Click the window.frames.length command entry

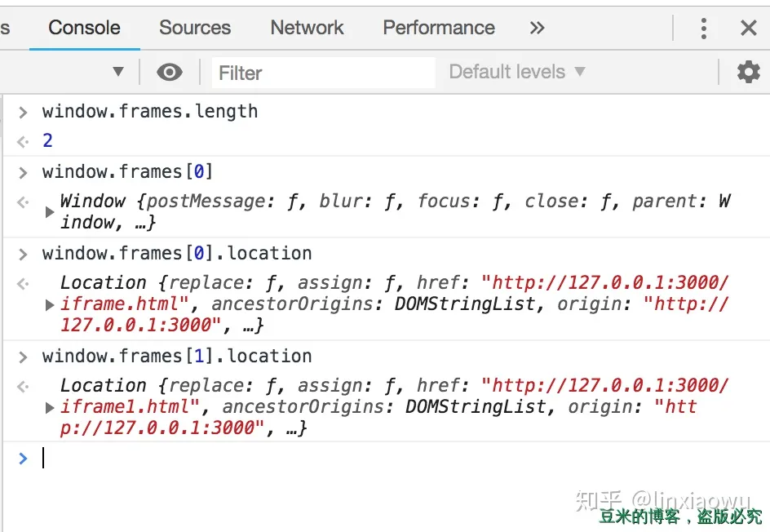150,112
